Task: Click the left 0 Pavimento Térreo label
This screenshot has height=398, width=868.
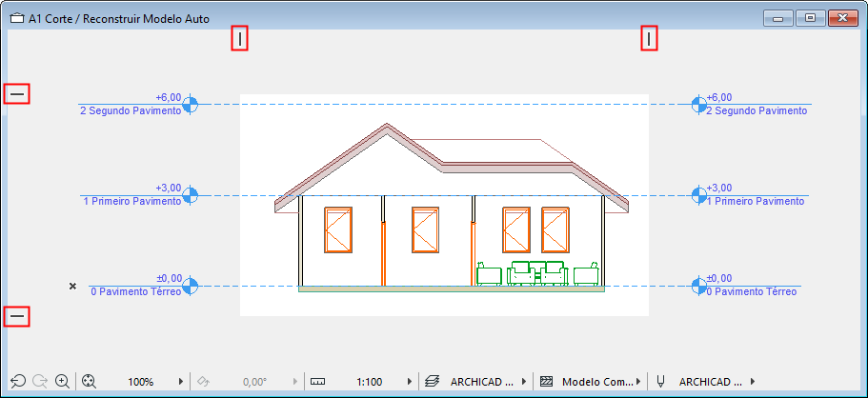Action: (135, 291)
